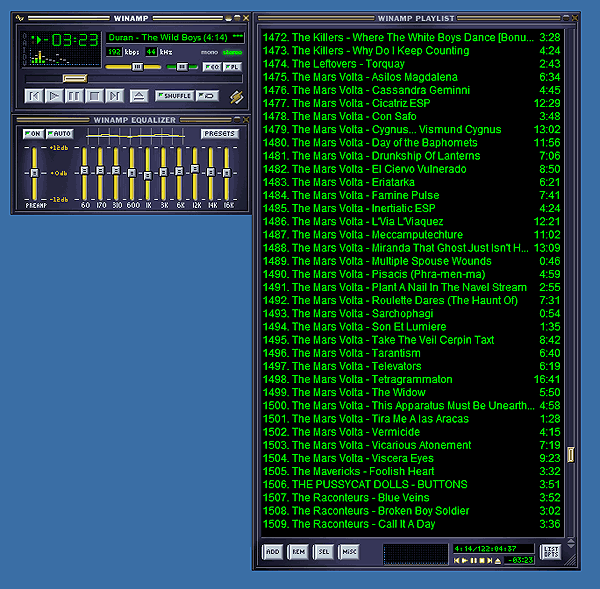Select track 1505 The Mavericks - Foolish Heart
The height and width of the screenshot is (589, 600).
coord(412,472)
